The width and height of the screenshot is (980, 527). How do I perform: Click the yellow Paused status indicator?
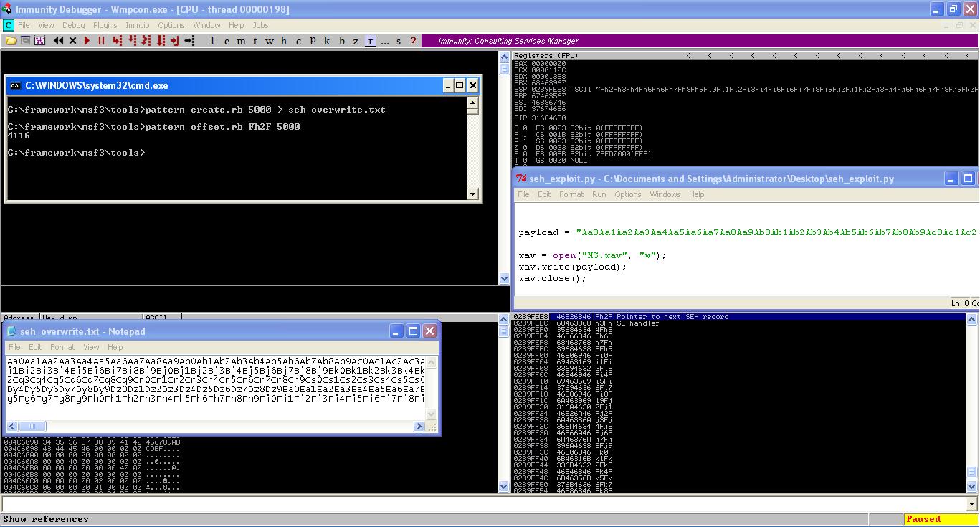[940, 519]
